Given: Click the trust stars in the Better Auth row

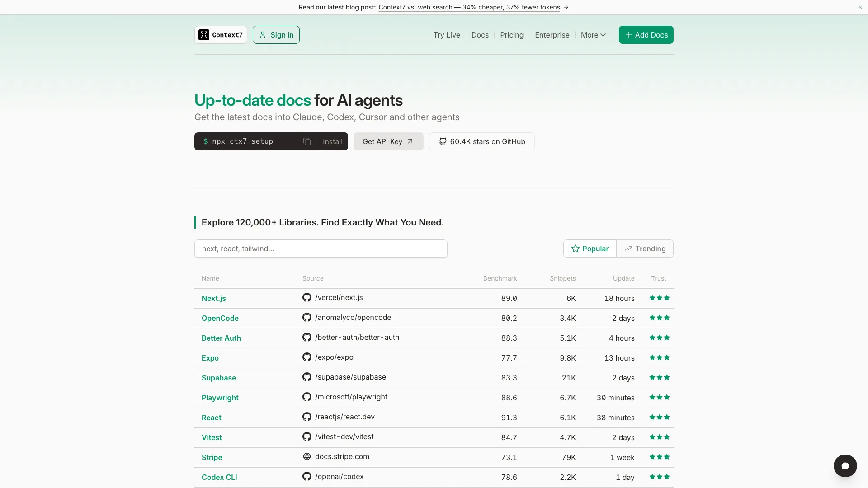Looking at the screenshot, I should pyautogui.click(x=660, y=338).
